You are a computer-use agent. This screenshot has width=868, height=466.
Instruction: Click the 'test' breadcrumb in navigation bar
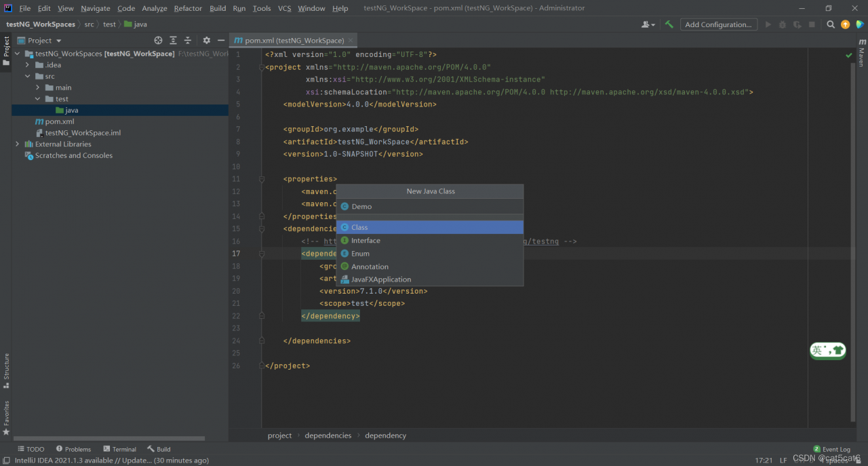109,24
